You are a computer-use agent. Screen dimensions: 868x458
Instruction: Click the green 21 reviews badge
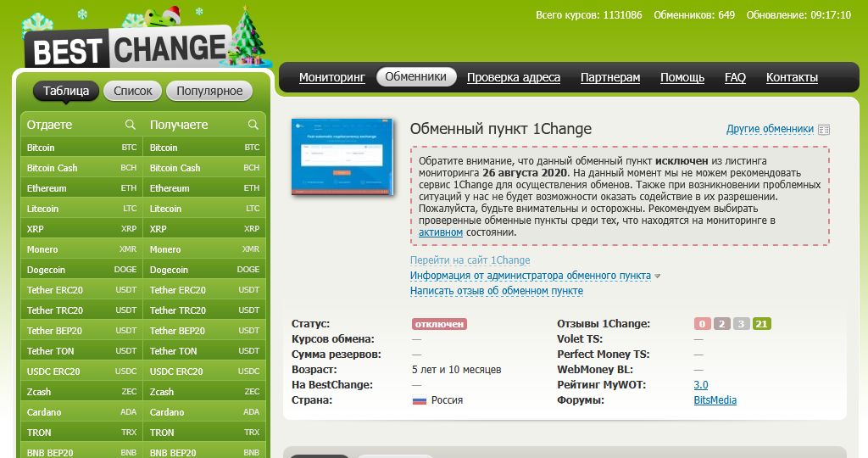pos(761,324)
